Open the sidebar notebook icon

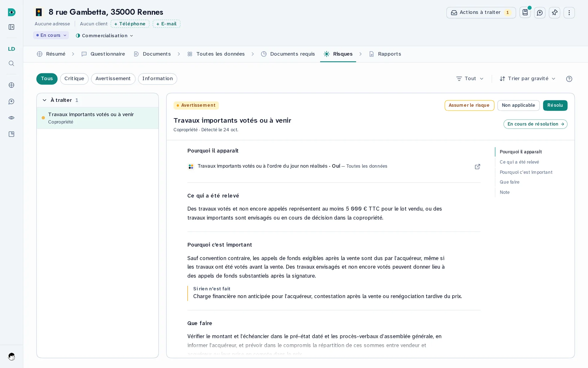pos(11,134)
